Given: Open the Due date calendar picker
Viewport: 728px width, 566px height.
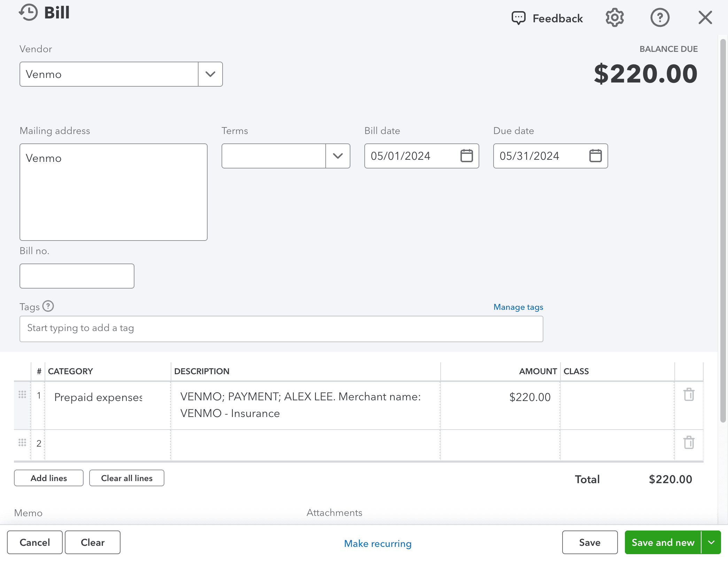Looking at the screenshot, I should tap(595, 156).
